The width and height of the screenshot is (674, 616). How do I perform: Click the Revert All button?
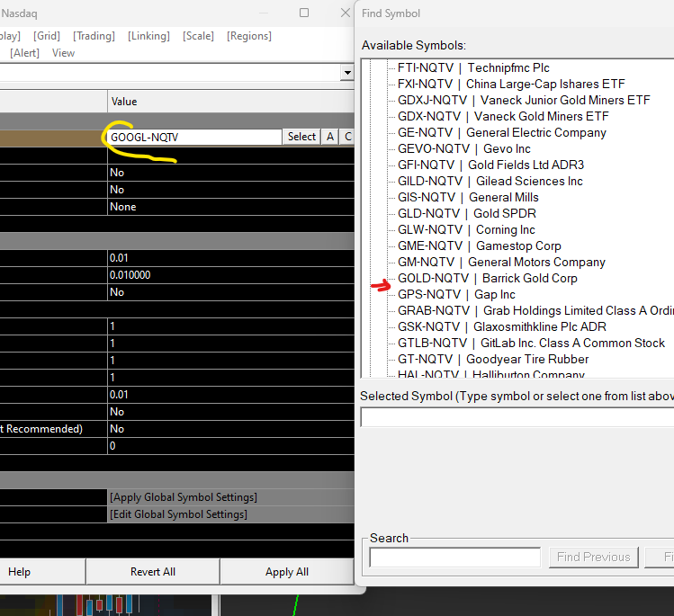coord(153,572)
